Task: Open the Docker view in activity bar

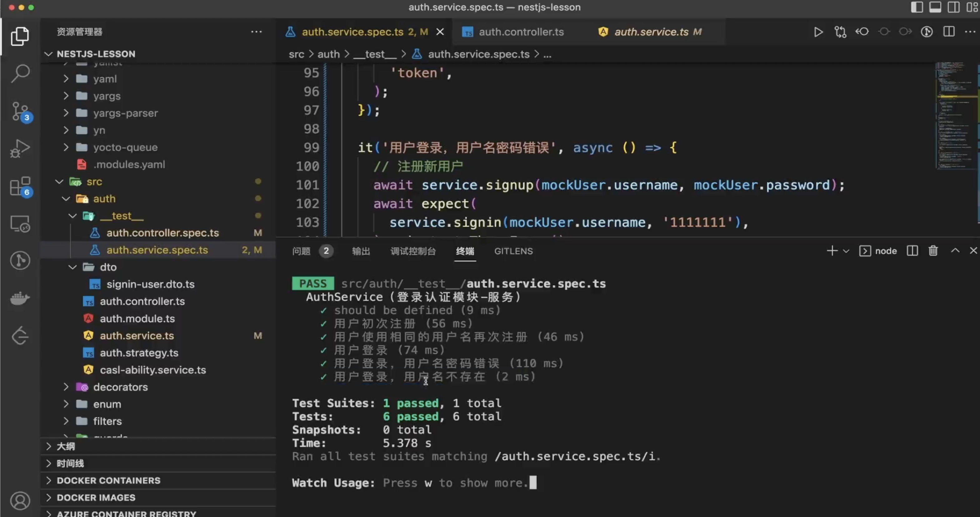Action: coord(20,298)
